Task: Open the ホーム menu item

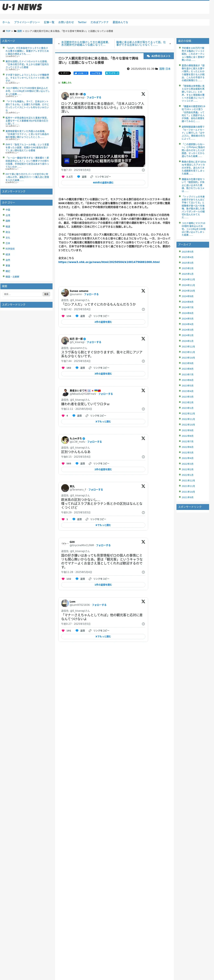Action: pyautogui.click(x=6, y=22)
